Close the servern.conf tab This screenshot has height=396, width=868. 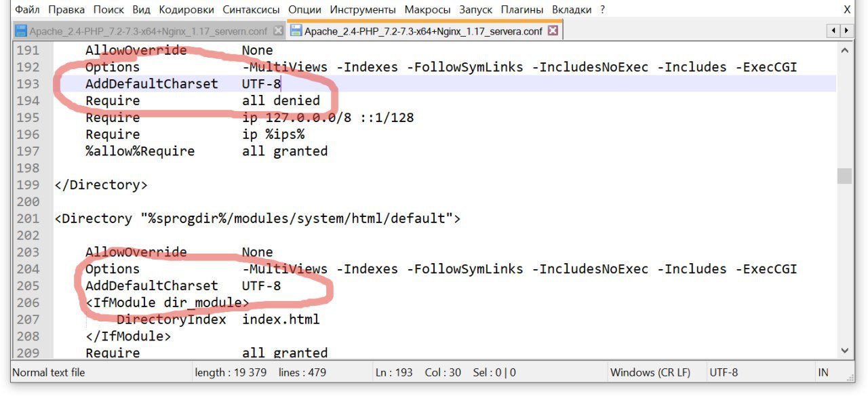(x=278, y=31)
